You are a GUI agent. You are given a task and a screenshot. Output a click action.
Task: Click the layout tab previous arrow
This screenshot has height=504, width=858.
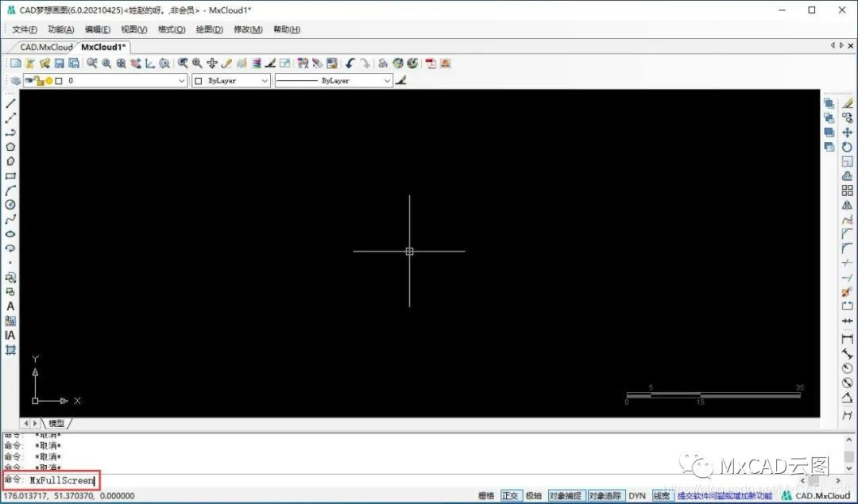(x=25, y=423)
